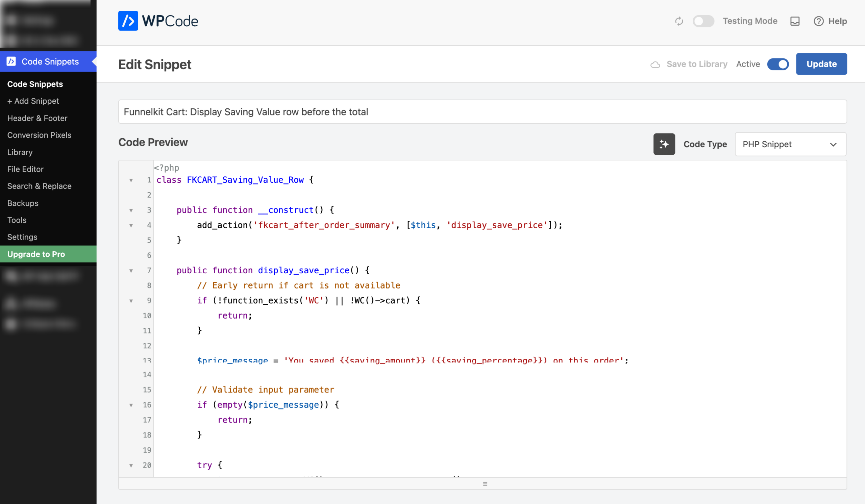
Task: Open the inbox notifications icon
Action: [794, 21]
